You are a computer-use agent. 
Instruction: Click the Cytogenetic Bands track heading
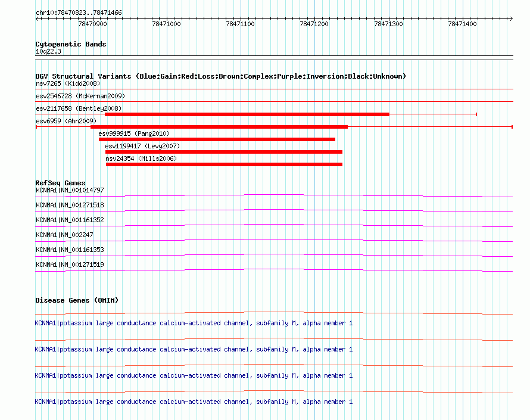(71, 44)
